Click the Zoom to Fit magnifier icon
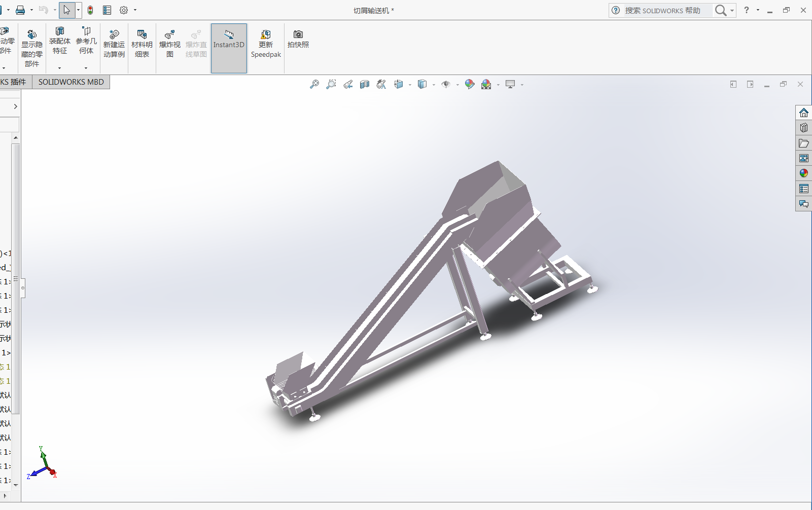 tap(314, 85)
